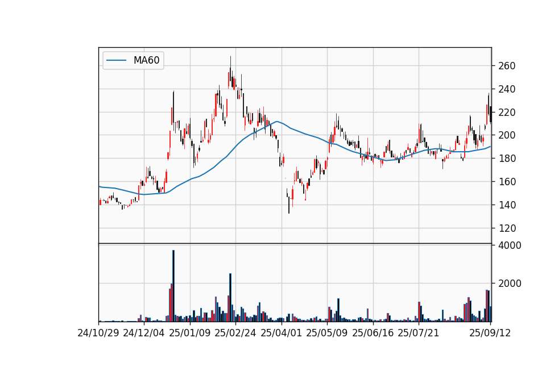
Task: Click the 25/07/21 date label
Action: pyautogui.click(x=419, y=333)
